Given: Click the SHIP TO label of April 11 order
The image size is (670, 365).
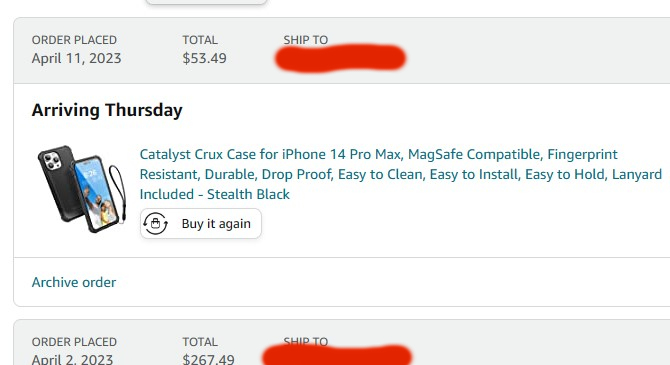Looking at the screenshot, I should click(x=306, y=40).
